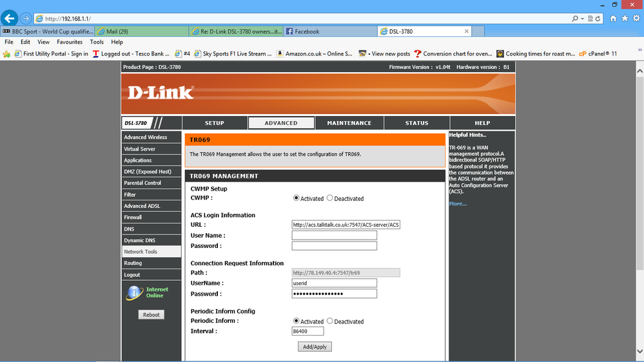Open the address bar search dropdown arrow
The image size is (644, 362).
[582, 19]
